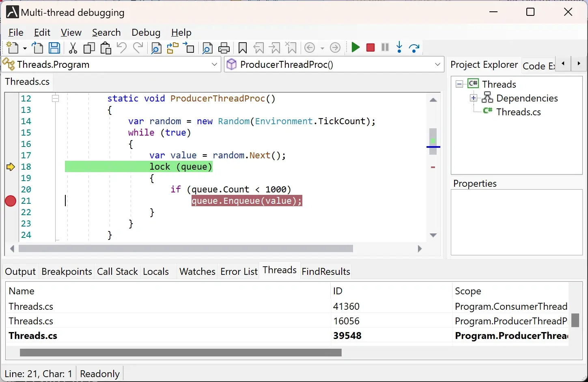This screenshot has height=382, width=588.
Task: Open the ProducerThreadProc() member dropdown
Action: click(437, 65)
